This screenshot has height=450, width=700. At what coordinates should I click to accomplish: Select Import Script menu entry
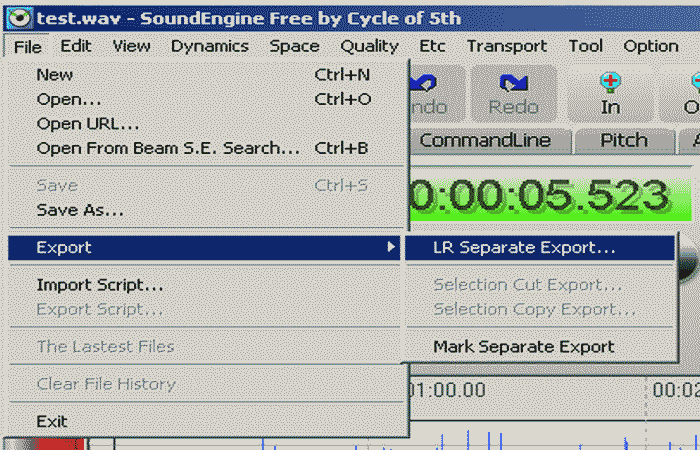point(100,285)
